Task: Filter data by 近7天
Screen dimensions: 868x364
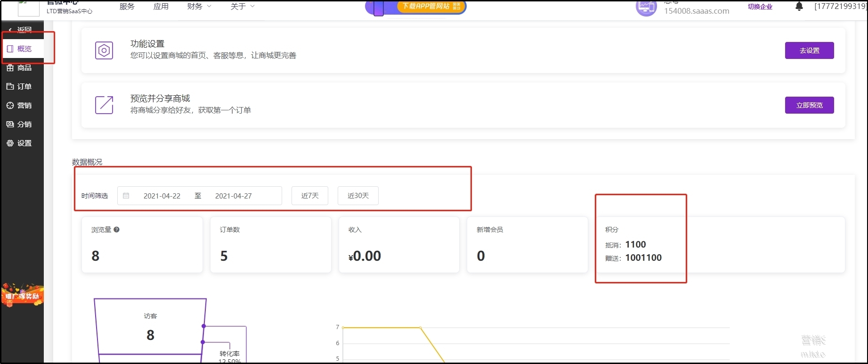Action: click(310, 196)
